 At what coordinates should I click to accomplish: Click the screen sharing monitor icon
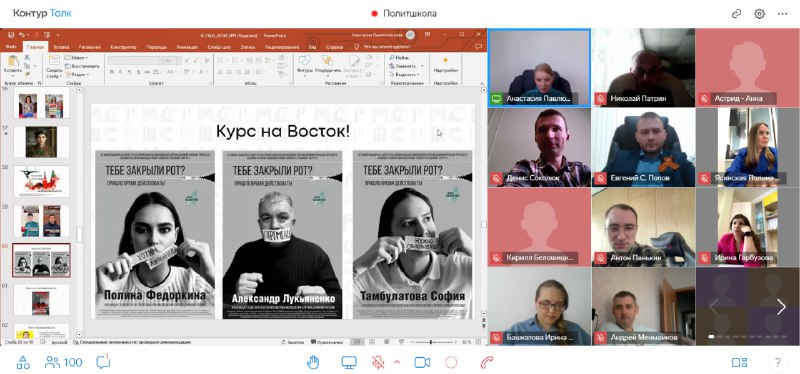point(349,363)
